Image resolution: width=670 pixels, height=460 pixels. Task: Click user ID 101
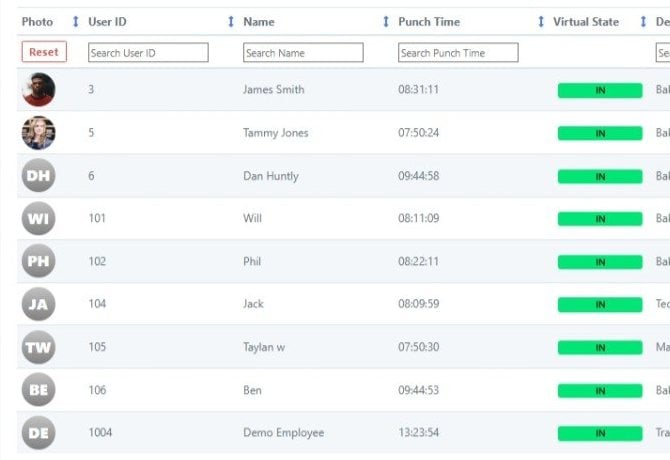[97, 218]
